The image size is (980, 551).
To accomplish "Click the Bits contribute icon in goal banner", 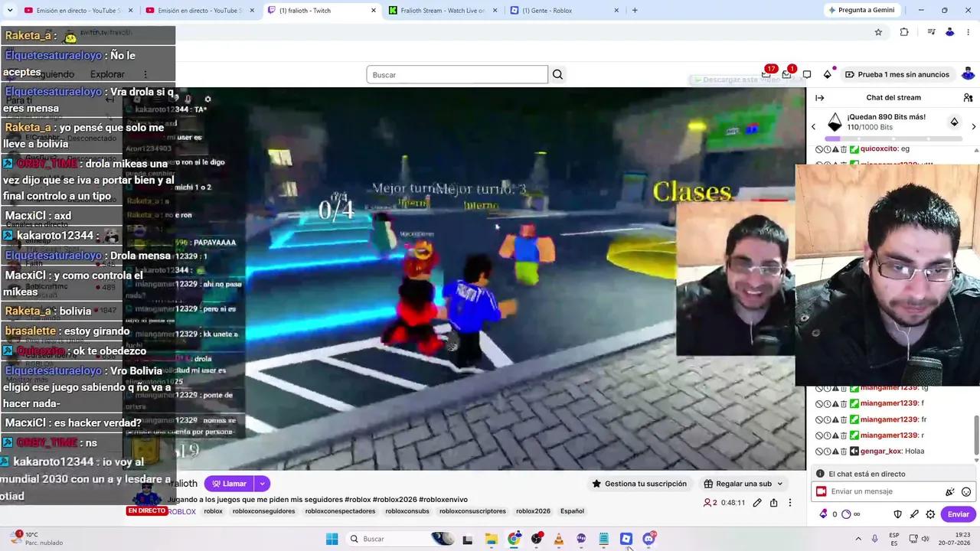I will click(x=954, y=122).
